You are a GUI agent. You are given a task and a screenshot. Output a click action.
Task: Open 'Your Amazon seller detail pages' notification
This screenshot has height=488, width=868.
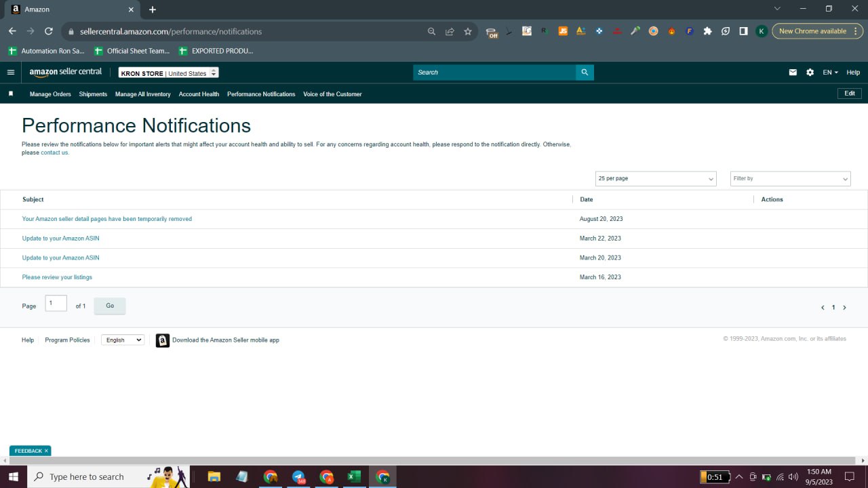[x=107, y=219]
